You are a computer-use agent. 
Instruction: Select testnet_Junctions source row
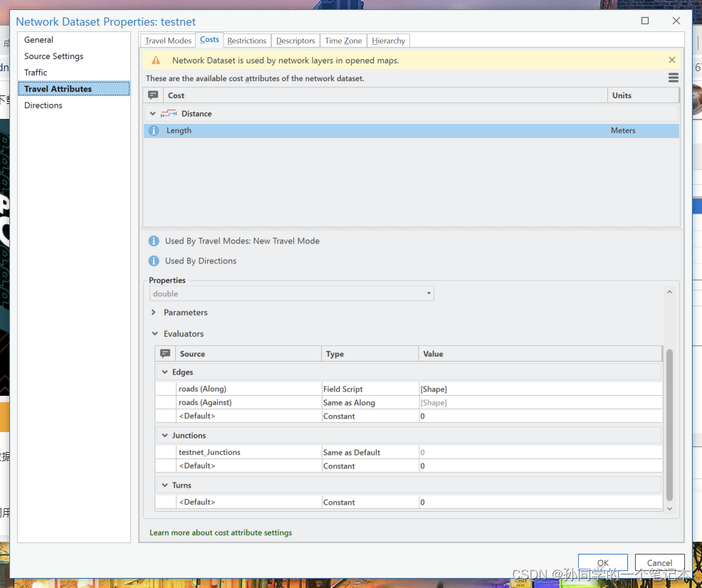pos(248,452)
